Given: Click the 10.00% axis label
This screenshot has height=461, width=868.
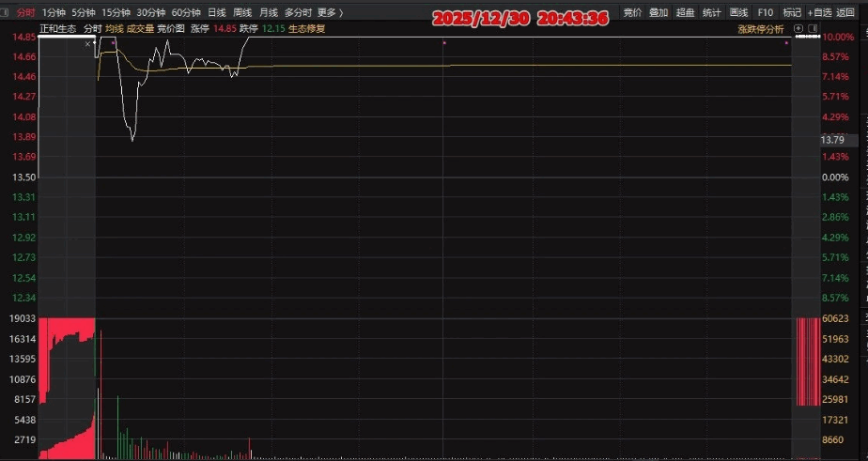Looking at the screenshot, I should coord(838,37).
